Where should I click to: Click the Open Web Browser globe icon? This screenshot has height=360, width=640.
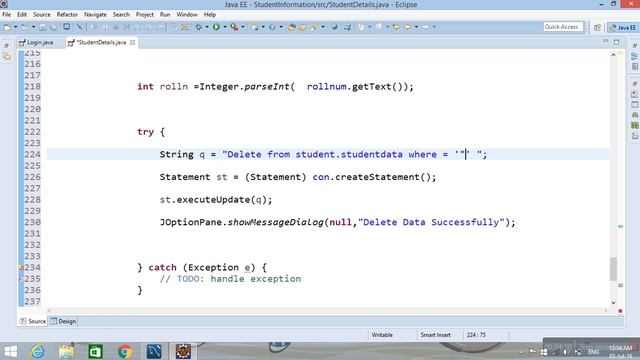pos(334,27)
